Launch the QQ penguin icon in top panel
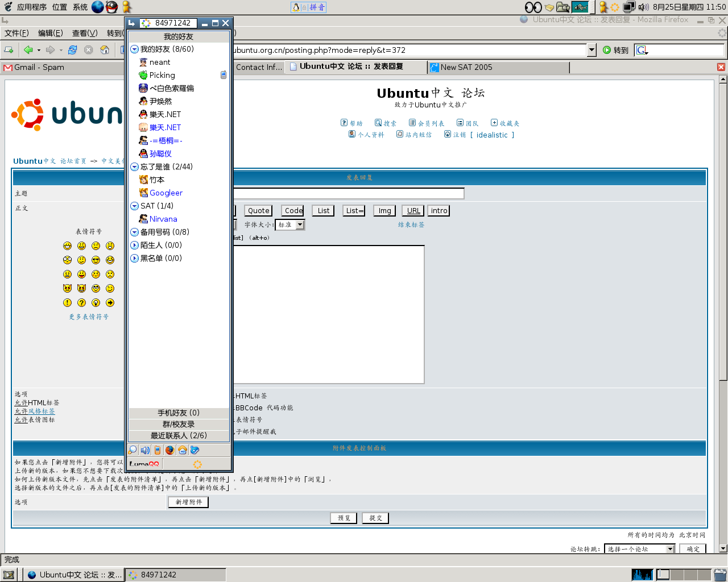Viewport: 728px width, 582px height. point(112,7)
